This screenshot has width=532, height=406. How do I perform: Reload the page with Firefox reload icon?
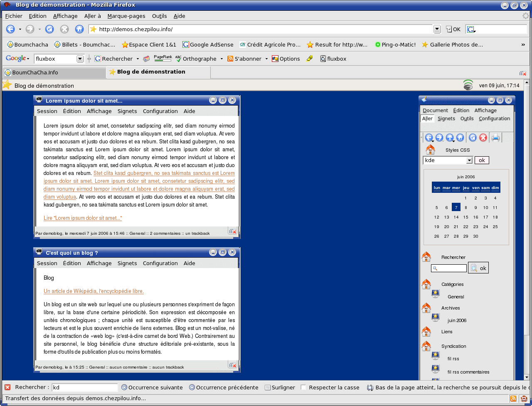(x=49, y=29)
